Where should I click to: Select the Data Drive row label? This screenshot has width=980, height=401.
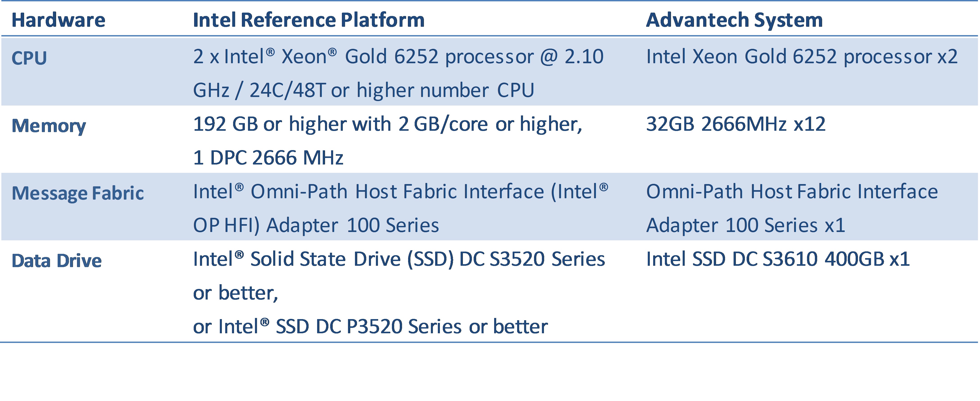(57, 261)
